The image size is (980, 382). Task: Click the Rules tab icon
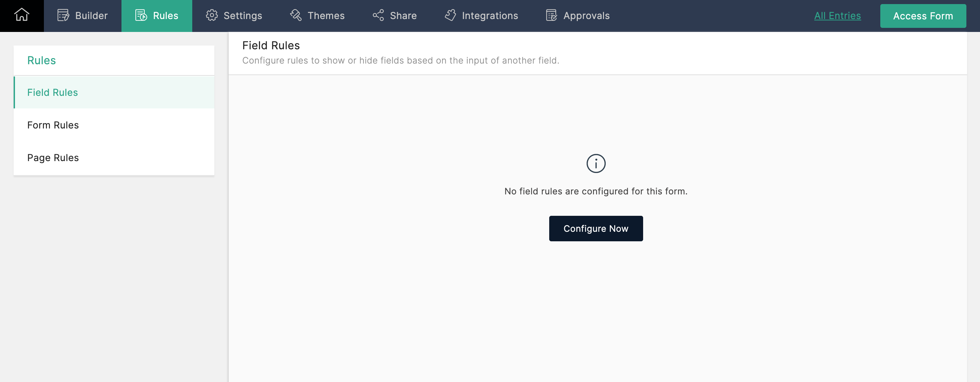[x=141, y=15]
